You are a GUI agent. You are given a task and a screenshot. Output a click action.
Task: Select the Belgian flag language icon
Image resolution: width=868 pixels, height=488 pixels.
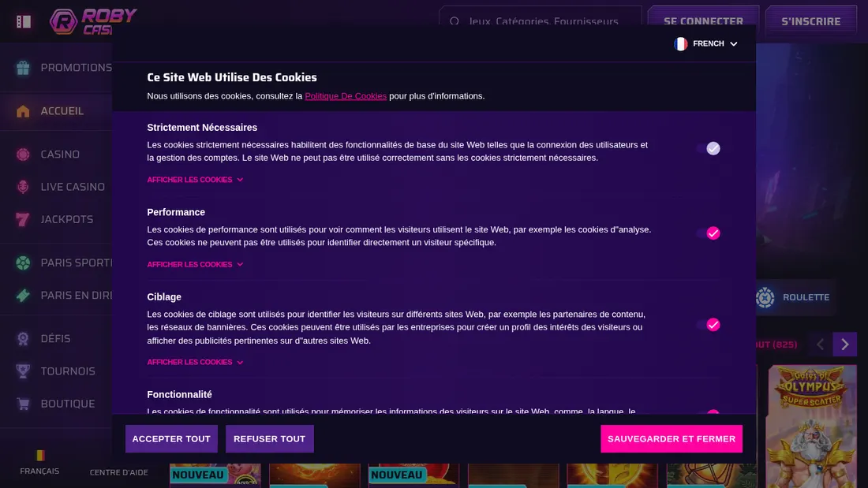coord(40,456)
